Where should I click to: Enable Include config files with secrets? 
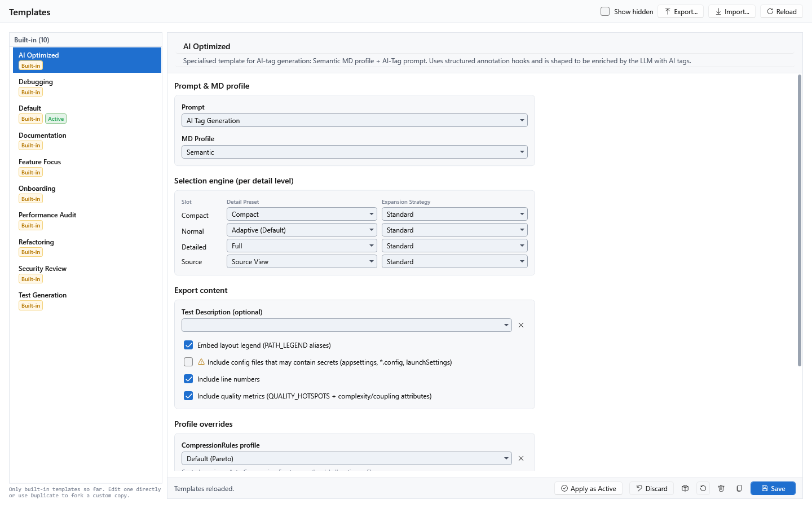coord(188,362)
